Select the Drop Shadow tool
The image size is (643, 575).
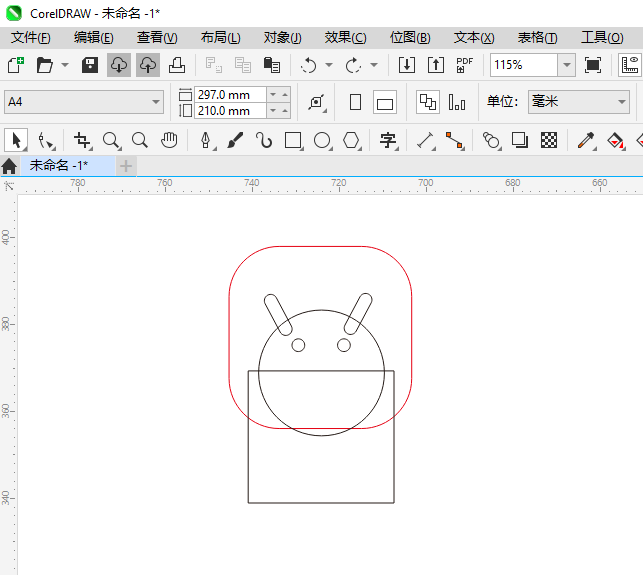pyautogui.click(x=520, y=140)
